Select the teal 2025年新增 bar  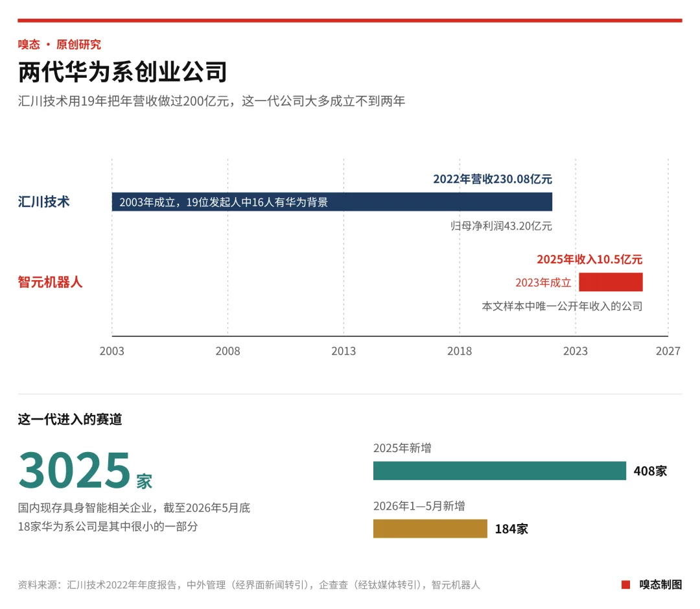[500, 471]
